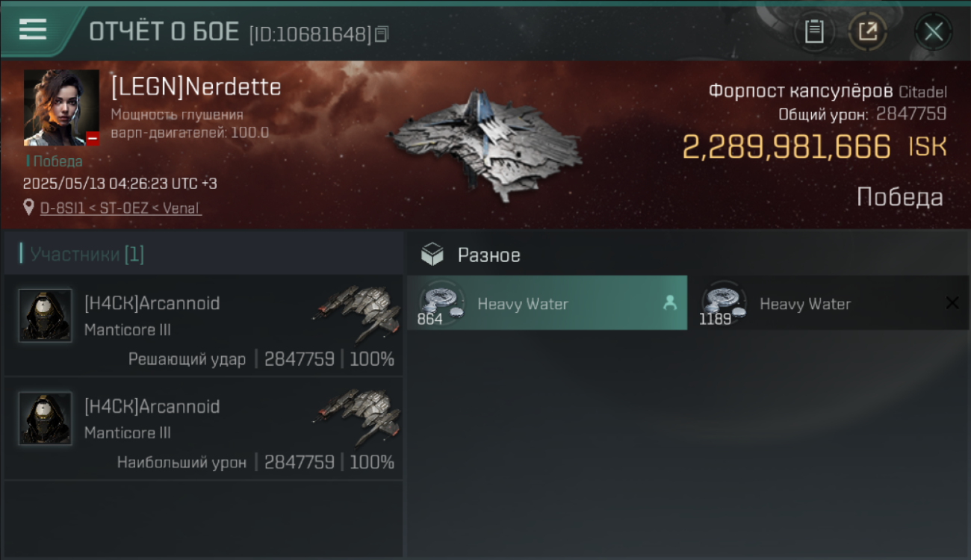Close the battle report window
The width and height of the screenshot is (971, 560).
[x=934, y=31]
